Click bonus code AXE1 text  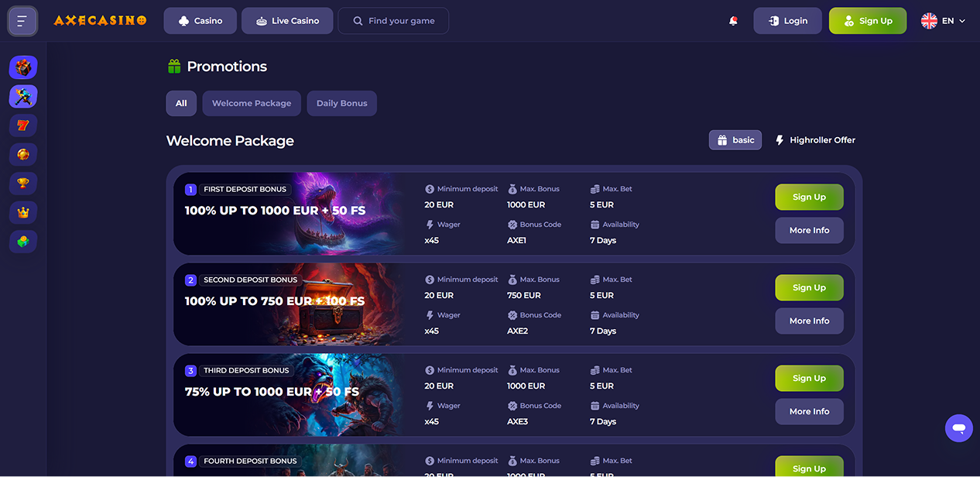pyautogui.click(x=516, y=240)
